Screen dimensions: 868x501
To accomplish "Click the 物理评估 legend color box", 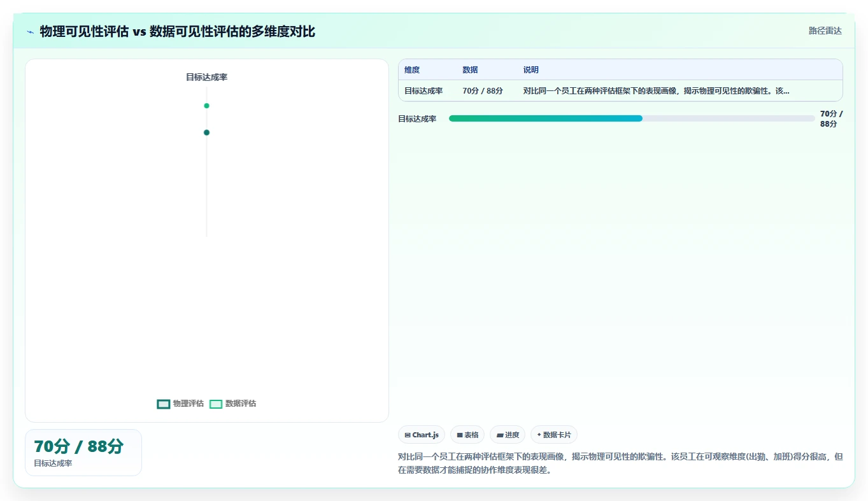I will pos(164,404).
